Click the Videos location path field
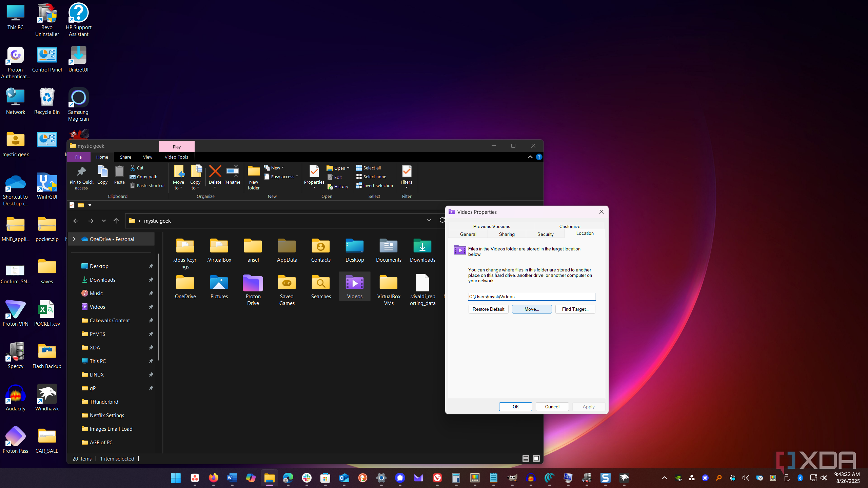Viewport: 868px width, 488px height. coord(531,297)
